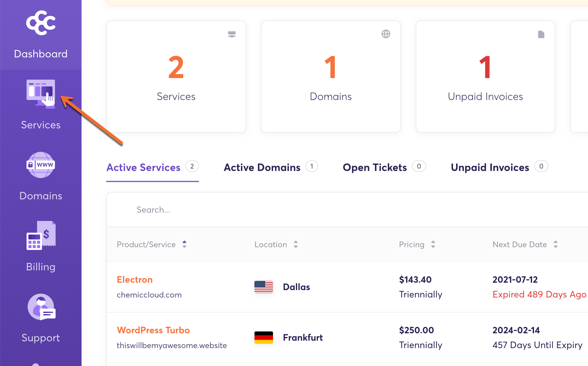This screenshot has height=366, width=588.
Task: Sort the table by Pricing
Action: 433,244
